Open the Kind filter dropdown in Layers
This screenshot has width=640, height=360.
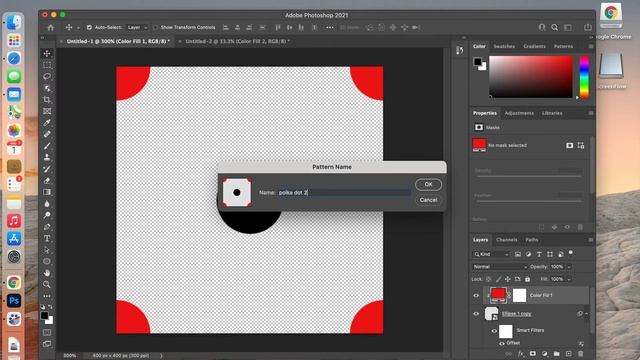coord(491,254)
